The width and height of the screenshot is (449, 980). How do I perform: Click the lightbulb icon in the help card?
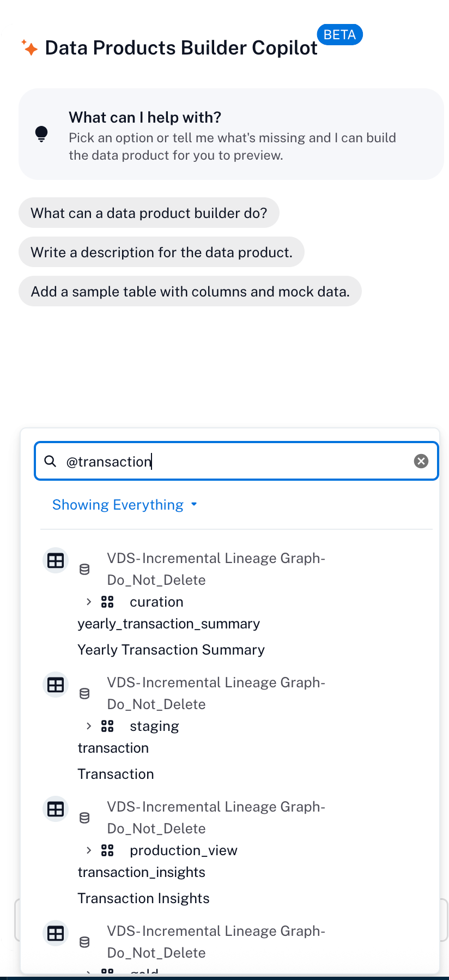41,134
